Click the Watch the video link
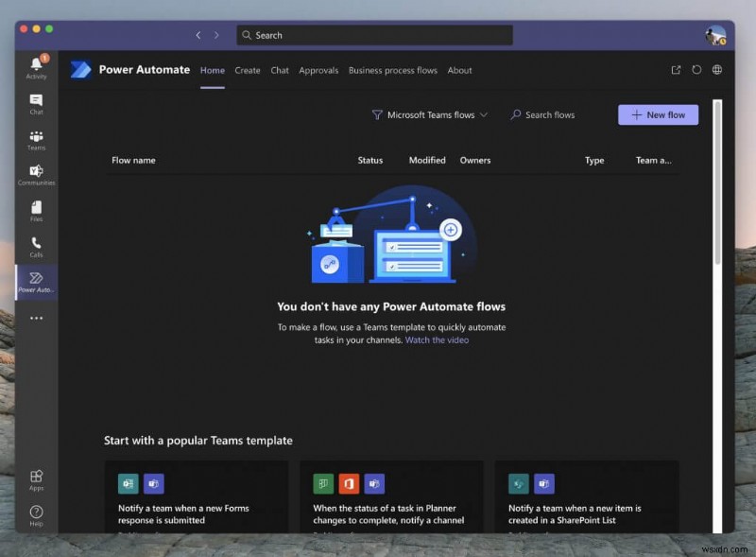 [x=437, y=339]
